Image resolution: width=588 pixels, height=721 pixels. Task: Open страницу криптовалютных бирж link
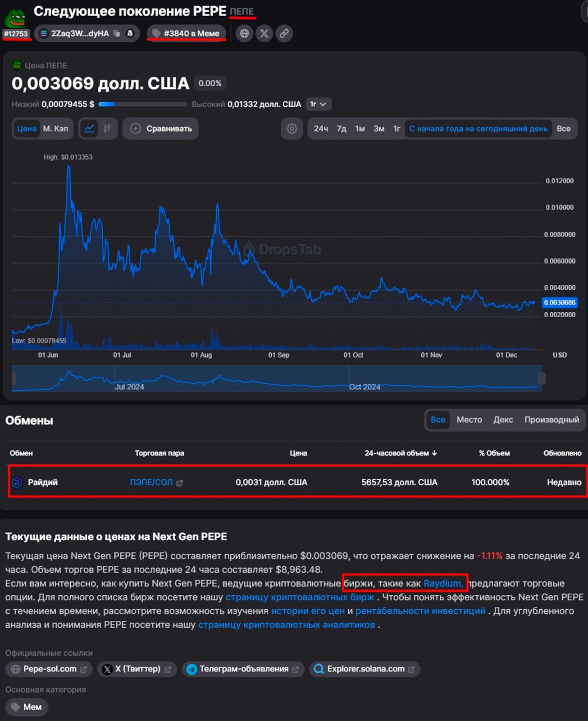coord(300,597)
